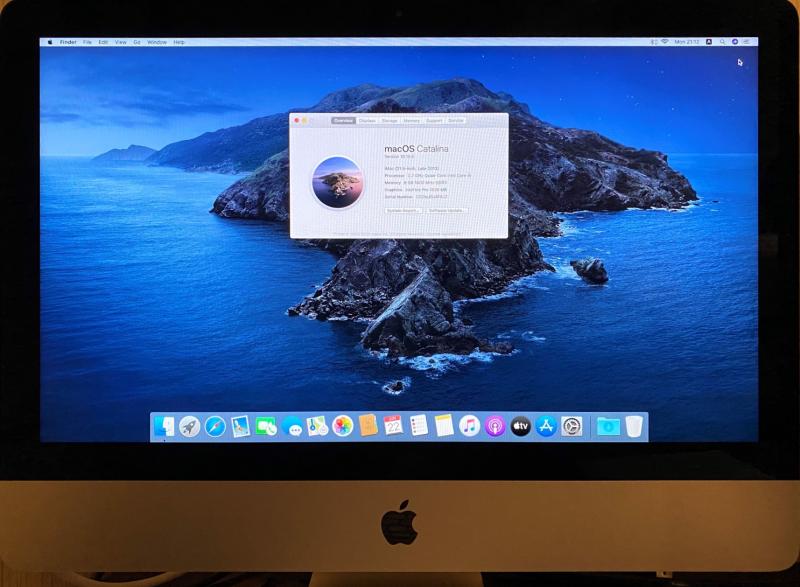Open Bluetooth status in menu bar

point(654,42)
